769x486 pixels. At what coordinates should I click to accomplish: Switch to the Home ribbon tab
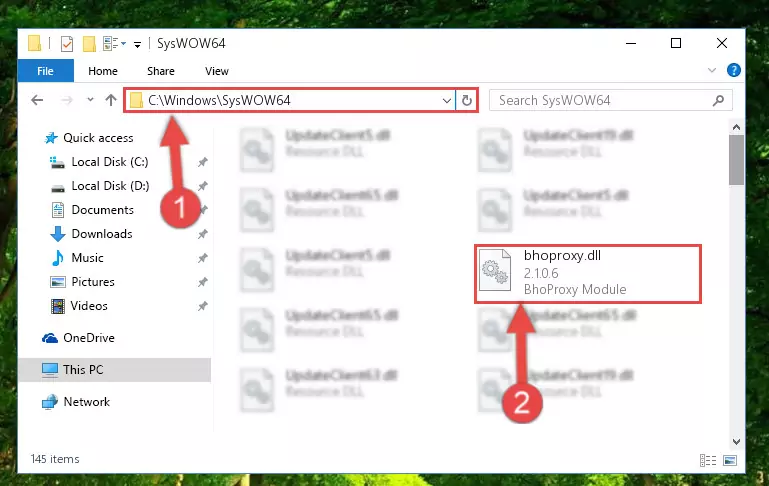[x=103, y=71]
